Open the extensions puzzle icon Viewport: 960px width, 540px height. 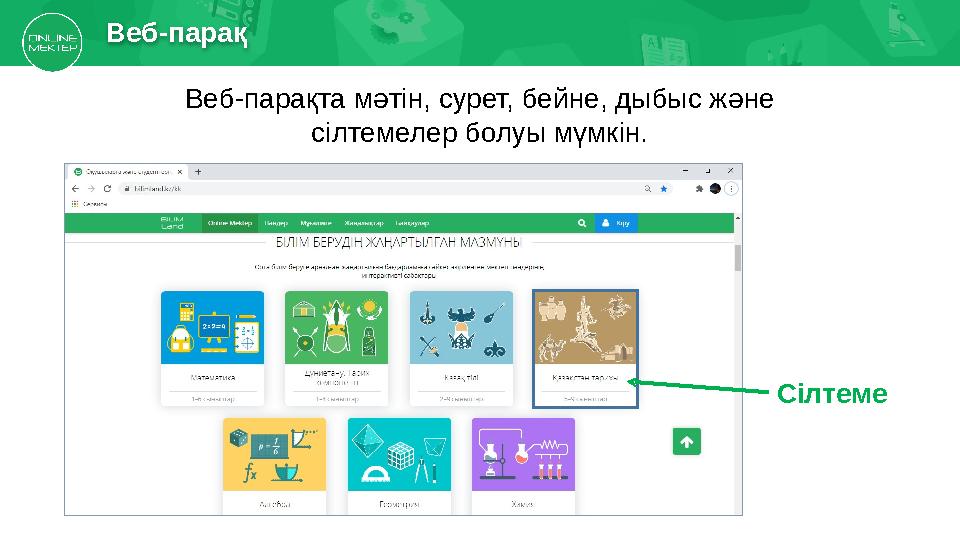tap(699, 189)
